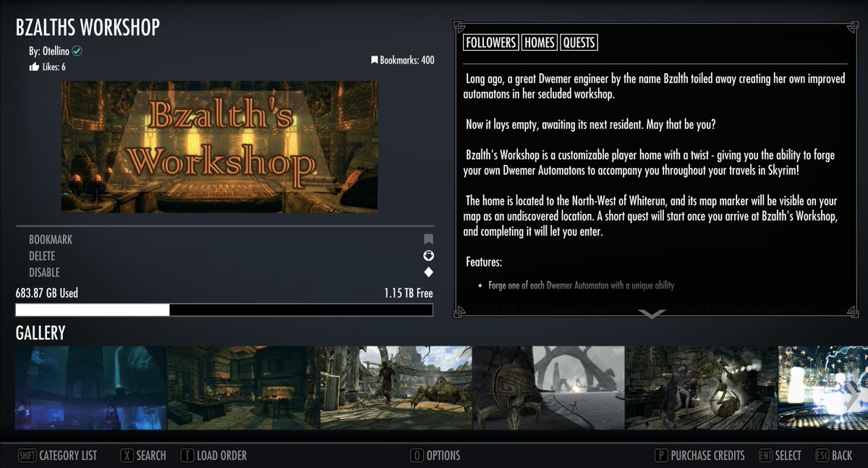The width and height of the screenshot is (868, 468).
Task: Click PURCHASE CREDITS
Action: coord(707,456)
